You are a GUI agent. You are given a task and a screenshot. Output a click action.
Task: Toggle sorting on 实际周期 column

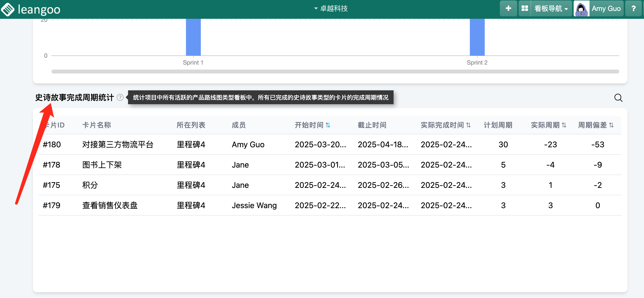[x=564, y=125]
